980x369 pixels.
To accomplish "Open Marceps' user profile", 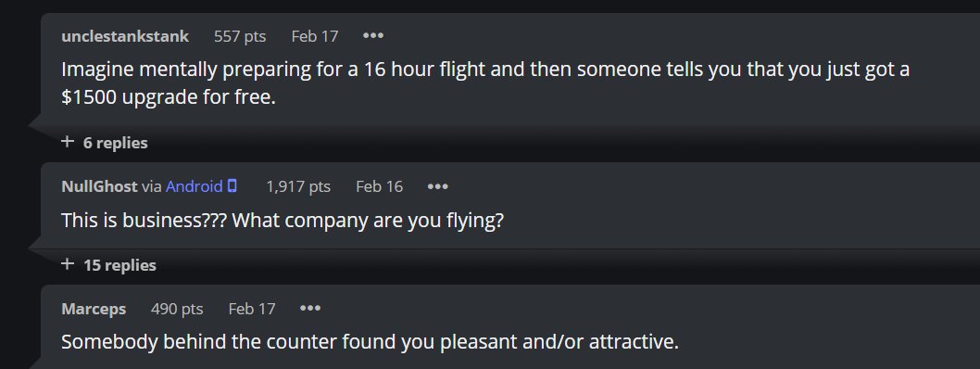I will point(94,309).
